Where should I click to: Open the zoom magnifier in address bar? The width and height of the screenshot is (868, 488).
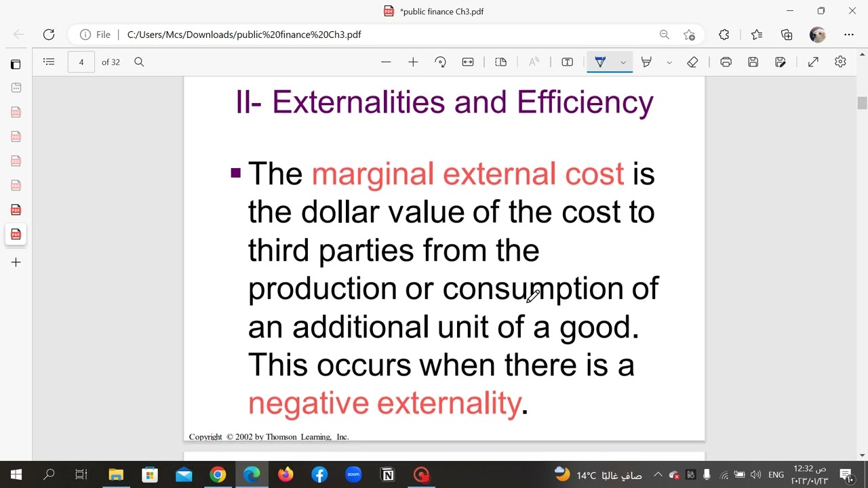[665, 35]
